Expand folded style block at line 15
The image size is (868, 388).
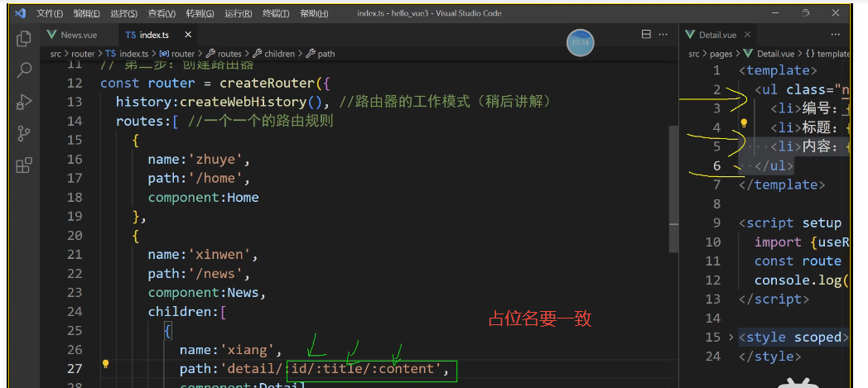732,337
